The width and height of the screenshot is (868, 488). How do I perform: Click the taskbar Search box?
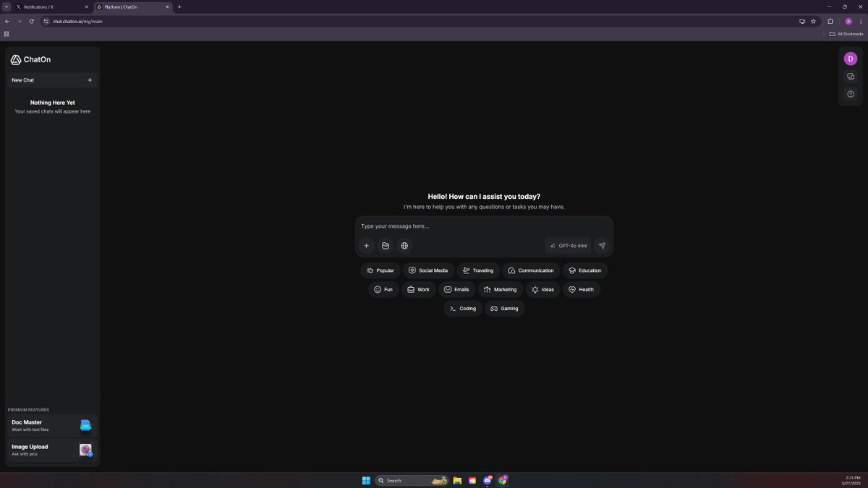pyautogui.click(x=412, y=480)
